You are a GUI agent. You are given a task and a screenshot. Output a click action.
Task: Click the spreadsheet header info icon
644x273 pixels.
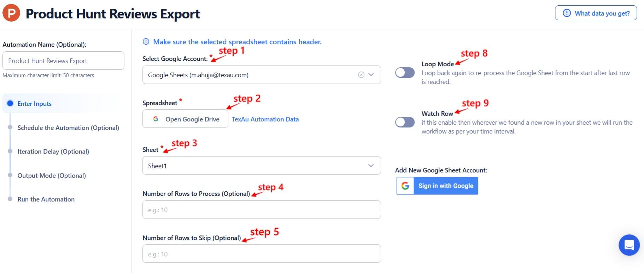[146, 41]
